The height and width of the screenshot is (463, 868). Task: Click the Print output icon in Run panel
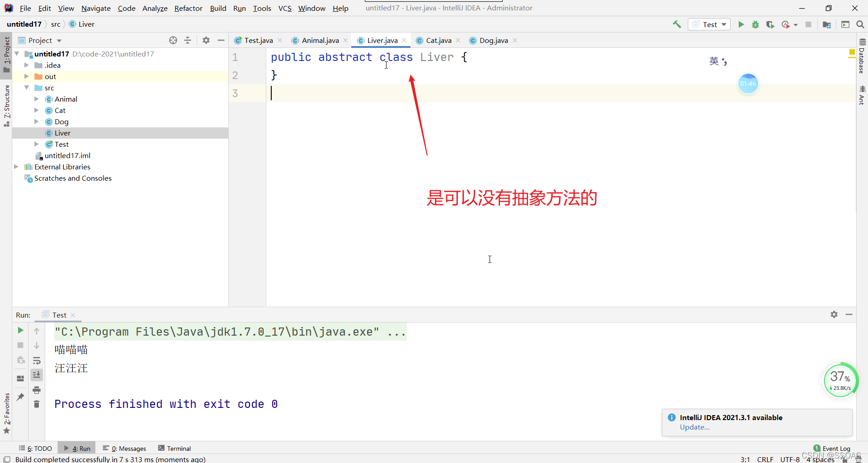[x=37, y=390]
